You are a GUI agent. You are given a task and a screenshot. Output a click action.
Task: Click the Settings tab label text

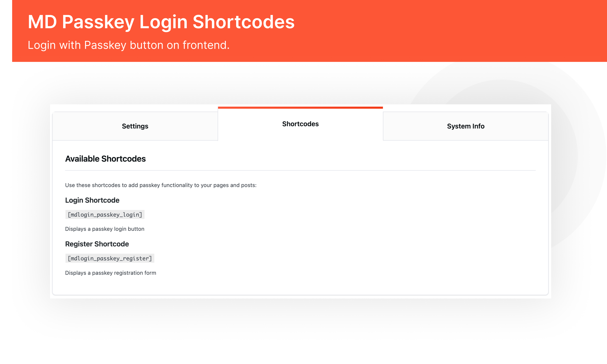[135, 126]
